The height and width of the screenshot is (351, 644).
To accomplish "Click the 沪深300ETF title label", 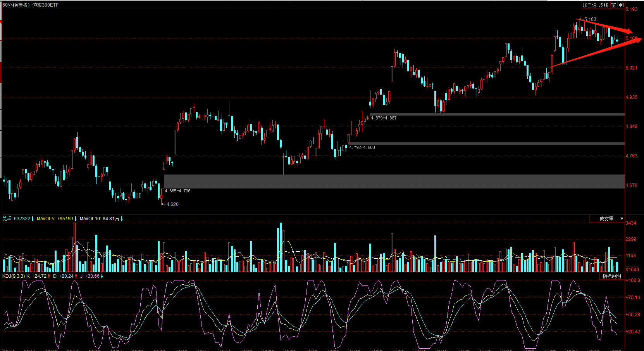I will coord(45,5).
